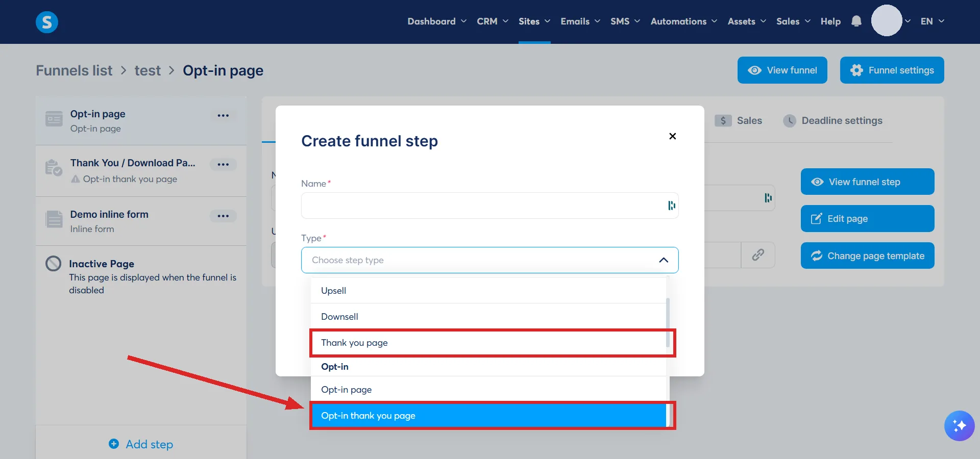This screenshot has height=459, width=980.
Task: Expand the CRM menu
Action: coord(493,21)
